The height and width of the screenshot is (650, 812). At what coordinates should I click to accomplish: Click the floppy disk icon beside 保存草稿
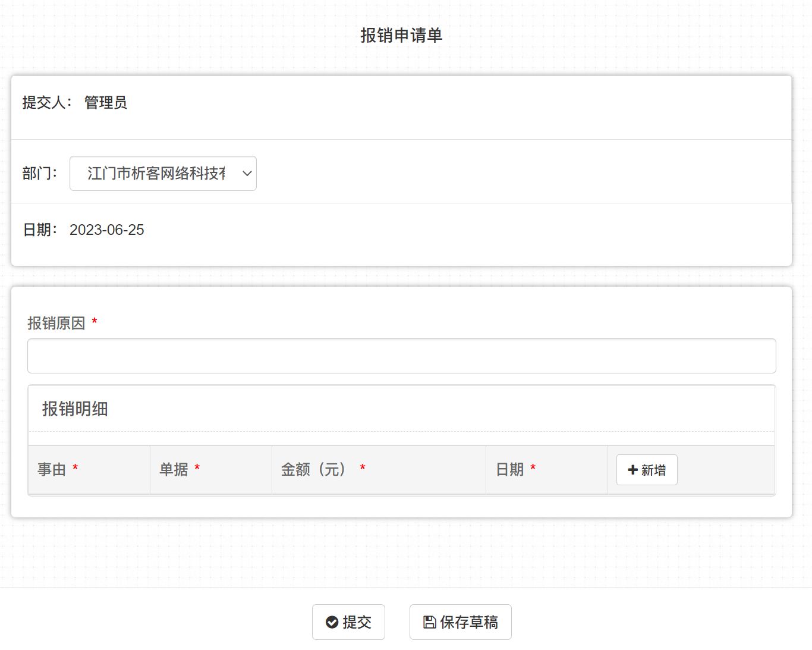[429, 622]
